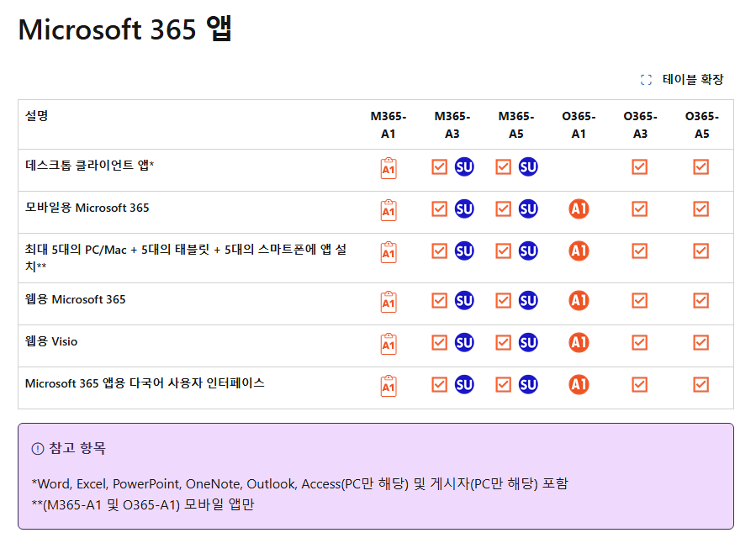The height and width of the screenshot is (538, 756).
Task: Click the Microsoft 365 앱용 다국어 사용자 인터페이스 label
Action: (145, 383)
